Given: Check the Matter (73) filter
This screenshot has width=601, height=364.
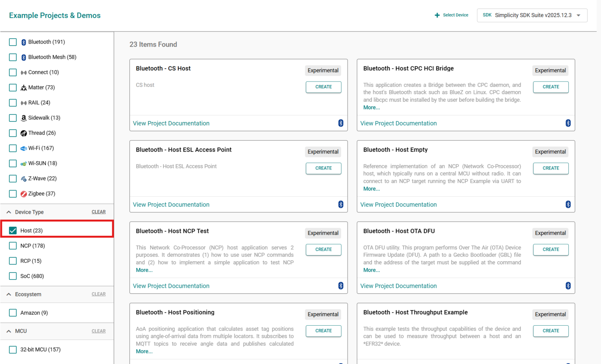Looking at the screenshot, I should click(13, 88).
